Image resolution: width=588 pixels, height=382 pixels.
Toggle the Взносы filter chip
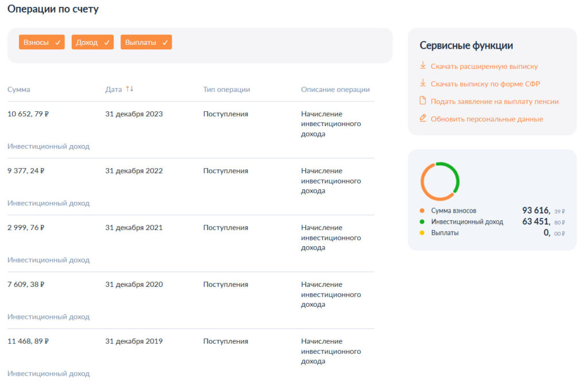[41, 42]
